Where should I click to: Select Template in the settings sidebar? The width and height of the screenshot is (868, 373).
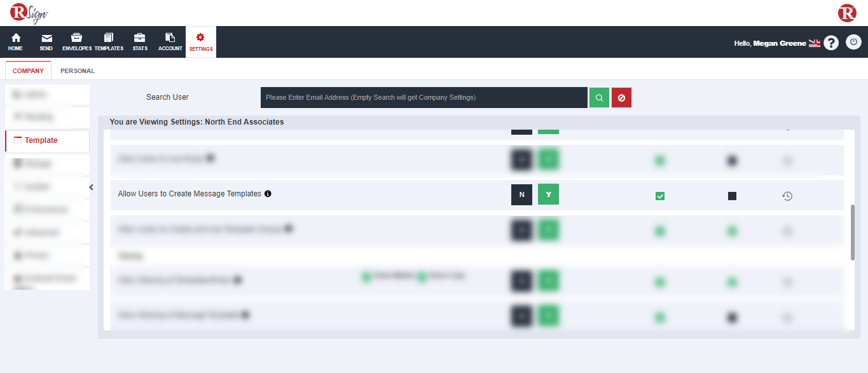pyautogui.click(x=47, y=140)
